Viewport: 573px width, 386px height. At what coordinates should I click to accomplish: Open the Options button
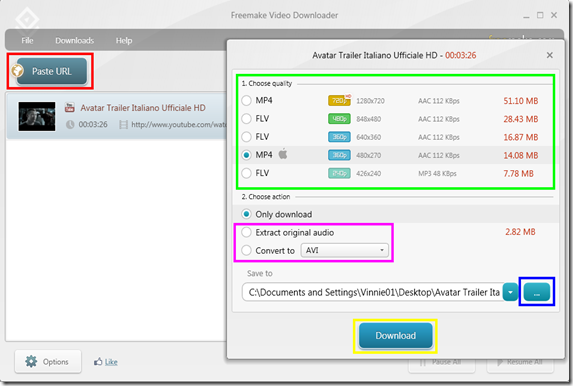click(48, 362)
